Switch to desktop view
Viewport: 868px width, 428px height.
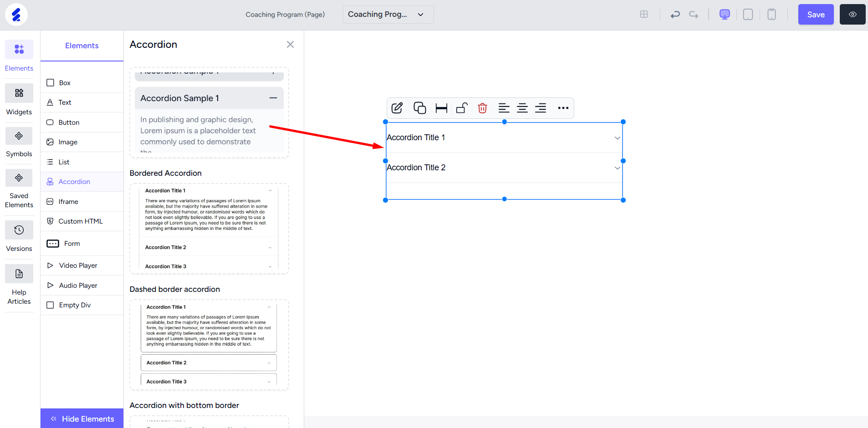click(x=725, y=15)
